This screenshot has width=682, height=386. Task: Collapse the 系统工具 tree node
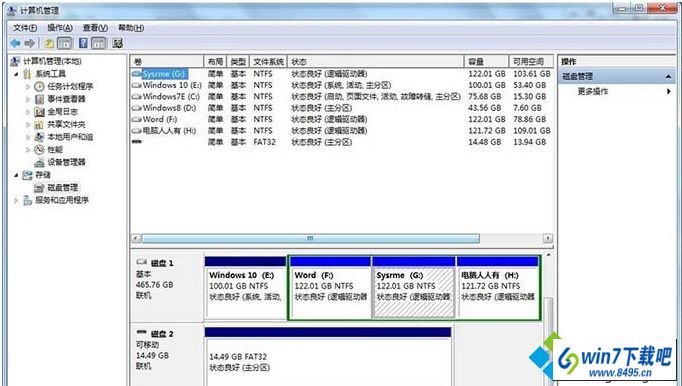coord(16,74)
